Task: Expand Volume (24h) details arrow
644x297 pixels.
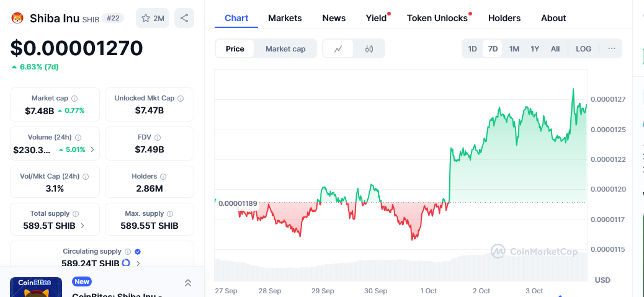Action: [x=92, y=149]
